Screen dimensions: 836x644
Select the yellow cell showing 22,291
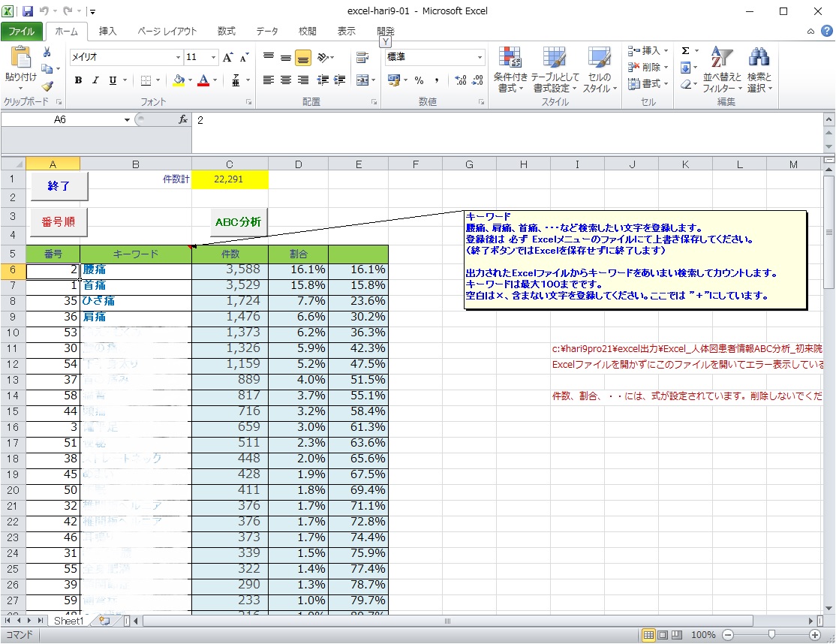click(x=230, y=179)
